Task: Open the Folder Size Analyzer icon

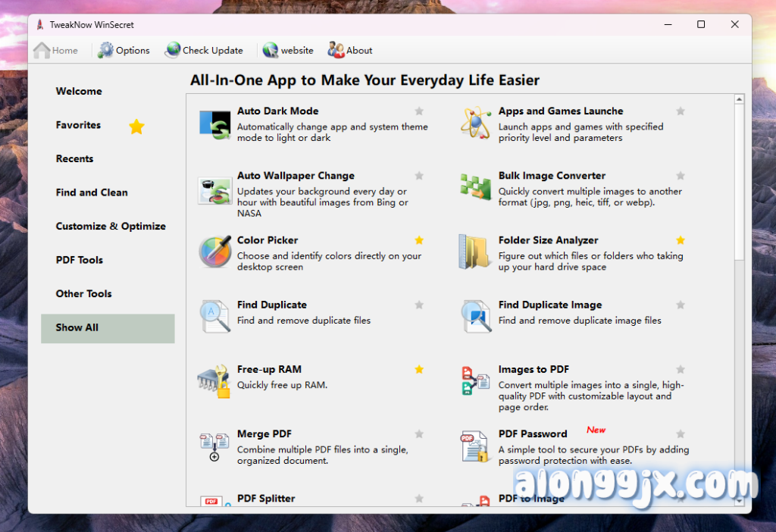Action: [x=475, y=252]
